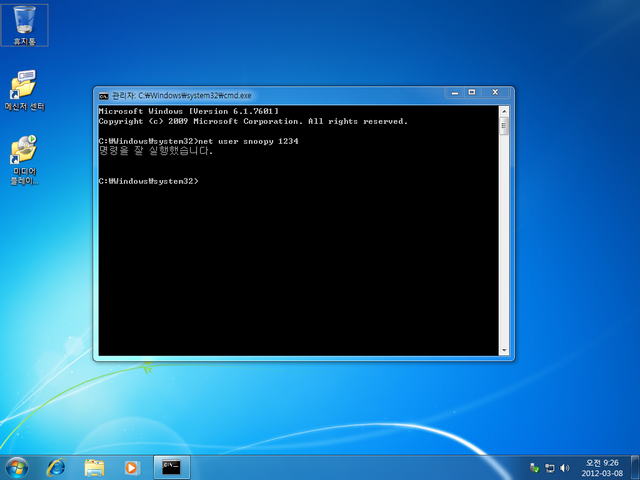Open the Windows Start menu orb
Image resolution: width=640 pixels, height=480 pixels.
[17, 467]
